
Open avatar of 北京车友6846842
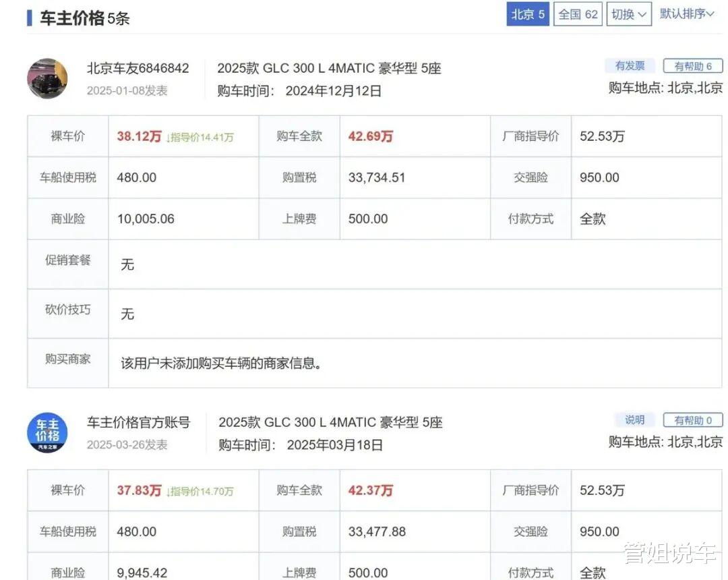click(x=47, y=78)
